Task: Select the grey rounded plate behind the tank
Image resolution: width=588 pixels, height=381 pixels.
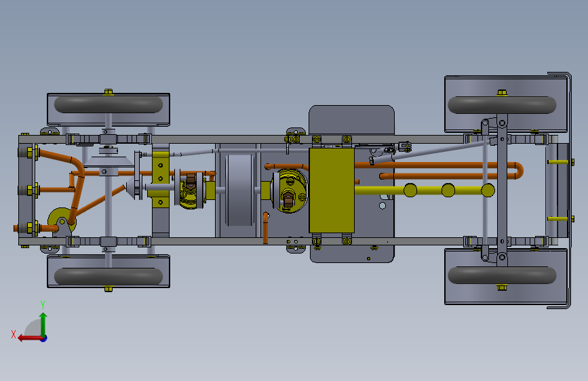Action: 351,120
